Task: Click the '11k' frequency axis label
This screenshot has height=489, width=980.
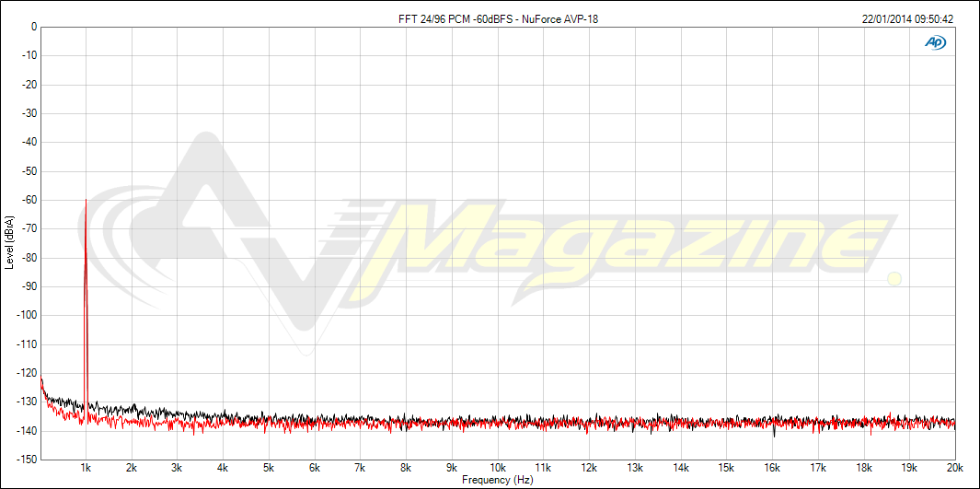Action: pos(543,468)
